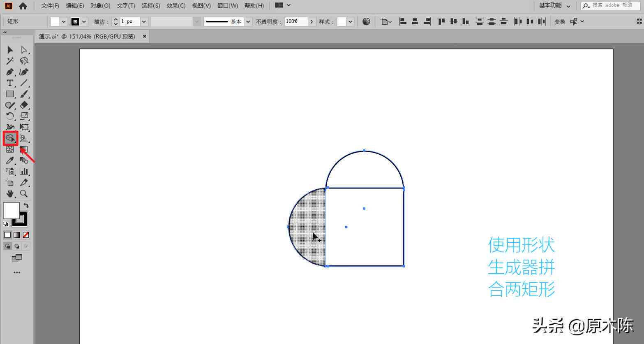Change screen mode button
The width and height of the screenshot is (644, 344).
coord(17,258)
